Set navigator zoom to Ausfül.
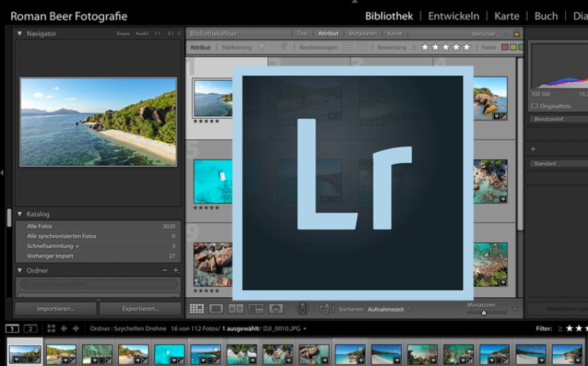 click(x=142, y=33)
